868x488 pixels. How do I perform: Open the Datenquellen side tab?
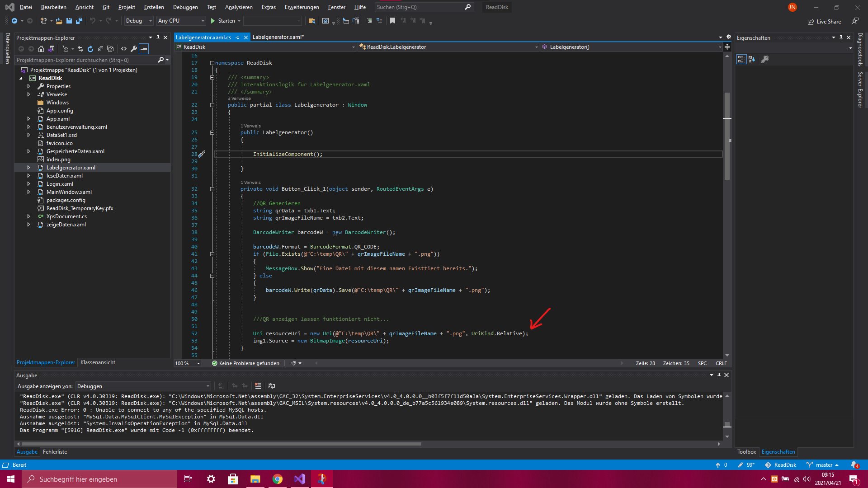(7, 48)
